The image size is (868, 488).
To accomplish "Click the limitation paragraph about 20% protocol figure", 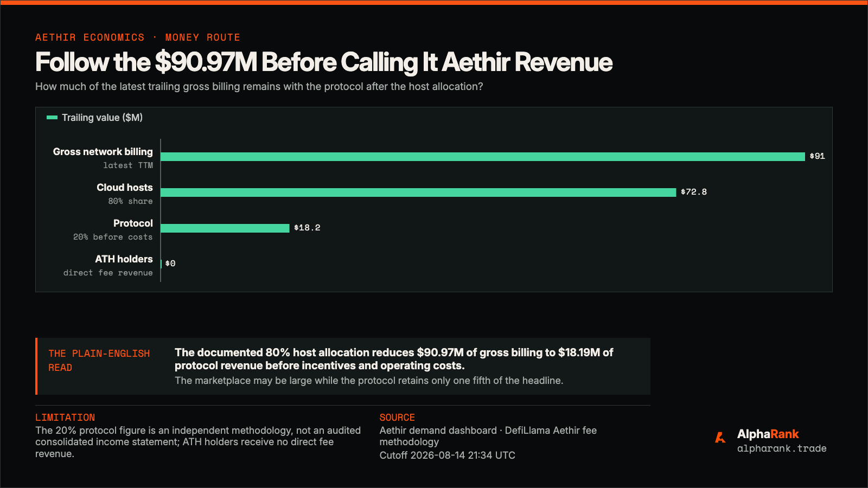I will (x=198, y=442).
